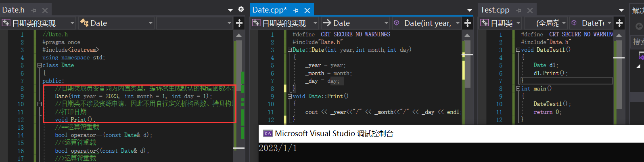
Task: Click line 'void Print();' in Date.h
Action: click(75, 120)
